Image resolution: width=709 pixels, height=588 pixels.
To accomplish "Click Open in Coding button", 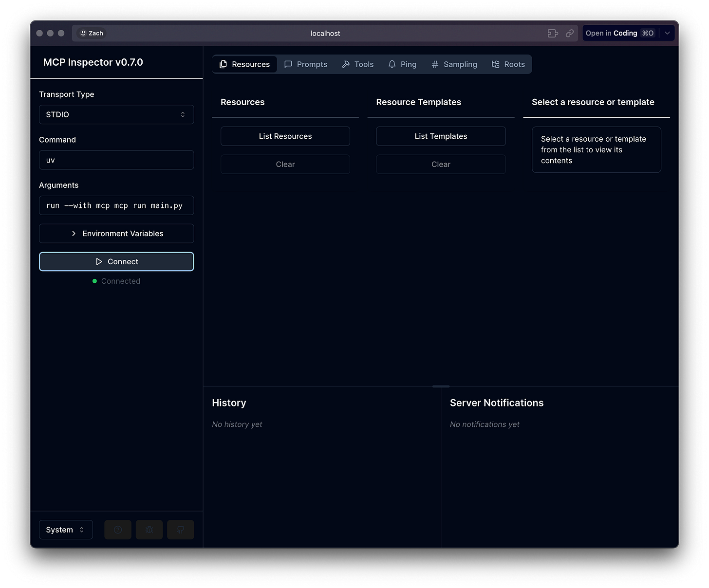I will click(x=620, y=33).
